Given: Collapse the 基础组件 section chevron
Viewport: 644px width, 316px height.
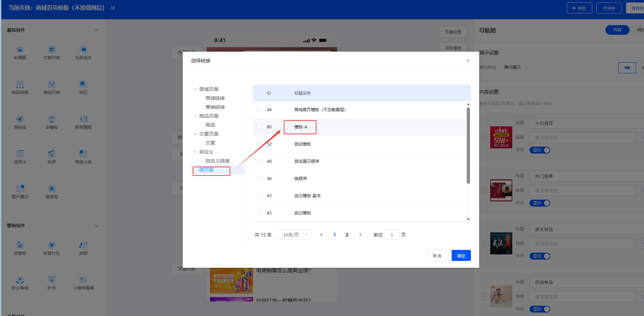Looking at the screenshot, I should [x=97, y=30].
